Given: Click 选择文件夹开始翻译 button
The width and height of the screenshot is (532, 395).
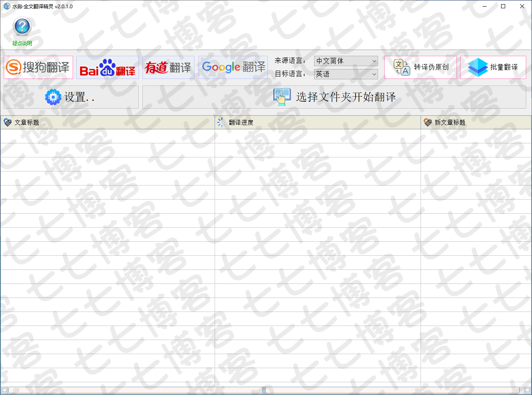Looking at the screenshot, I should tap(334, 97).
